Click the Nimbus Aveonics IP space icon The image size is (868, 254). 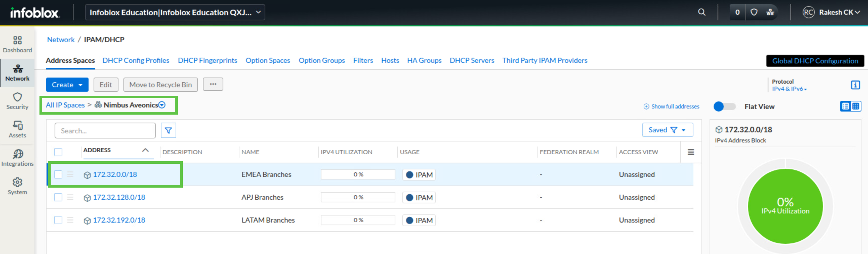pyautogui.click(x=98, y=105)
